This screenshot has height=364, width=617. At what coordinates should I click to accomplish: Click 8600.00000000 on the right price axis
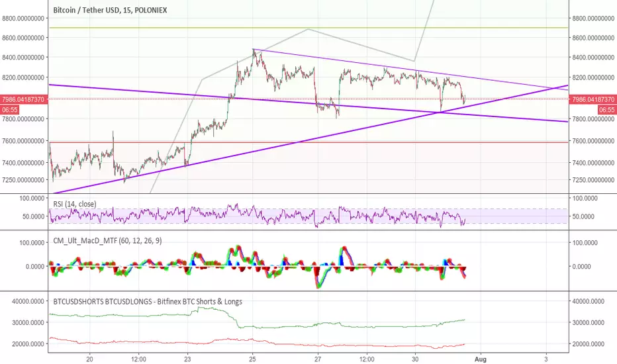click(x=593, y=38)
